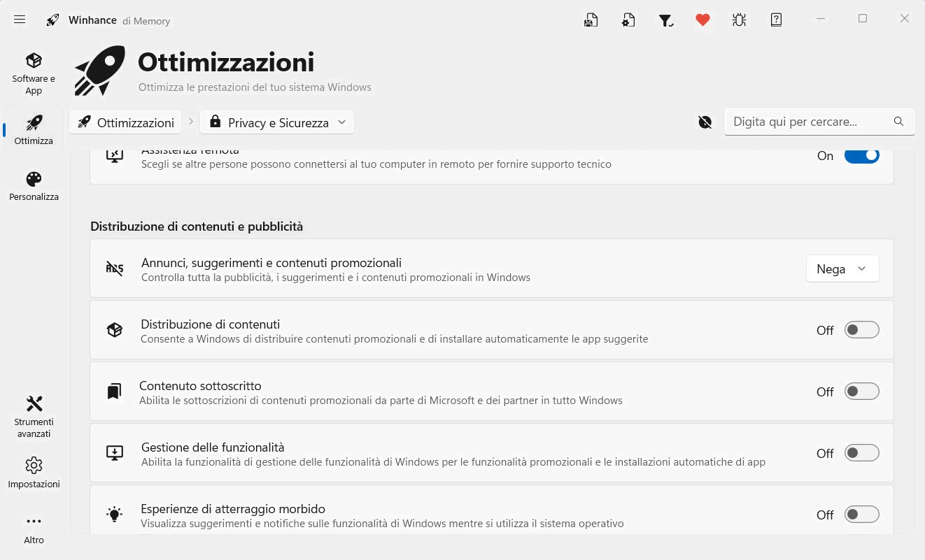Disable Assistenza remota
This screenshot has width=925, height=560.
(861, 155)
